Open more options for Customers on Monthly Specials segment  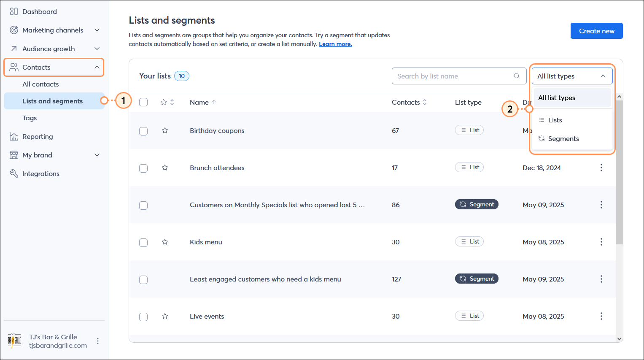point(601,205)
